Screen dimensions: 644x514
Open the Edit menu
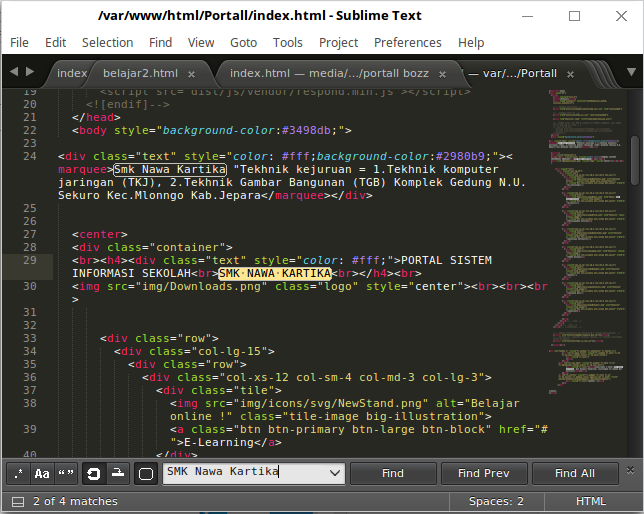point(55,43)
